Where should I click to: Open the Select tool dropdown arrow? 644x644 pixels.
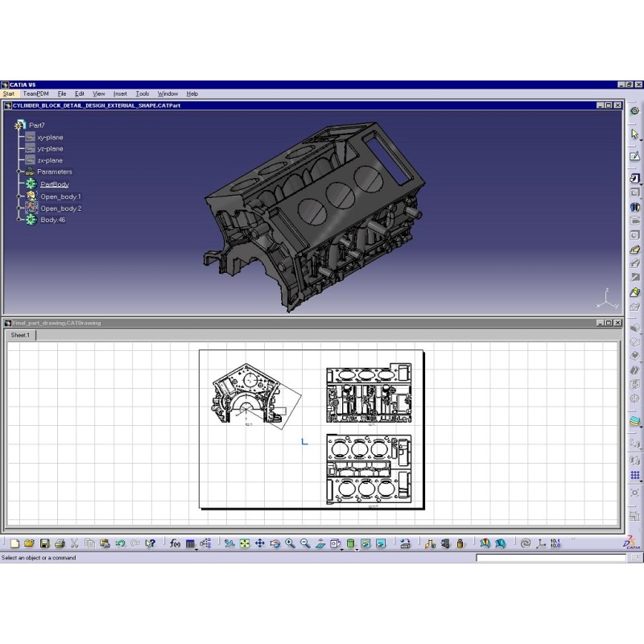[x=640, y=139]
